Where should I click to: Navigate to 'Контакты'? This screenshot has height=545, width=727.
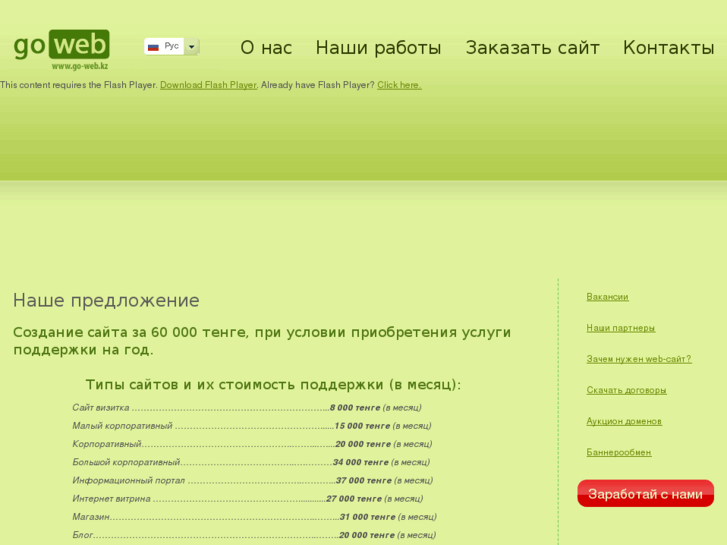pos(669,47)
